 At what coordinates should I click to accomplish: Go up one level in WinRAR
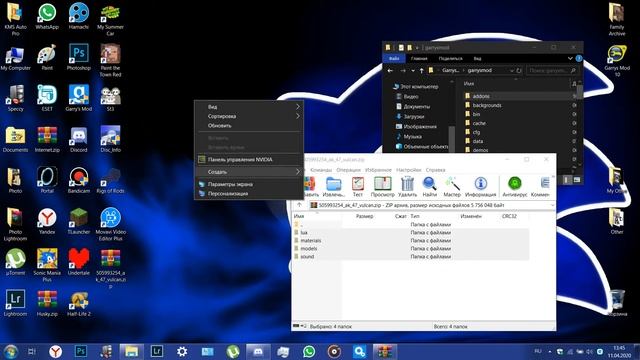click(299, 205)
